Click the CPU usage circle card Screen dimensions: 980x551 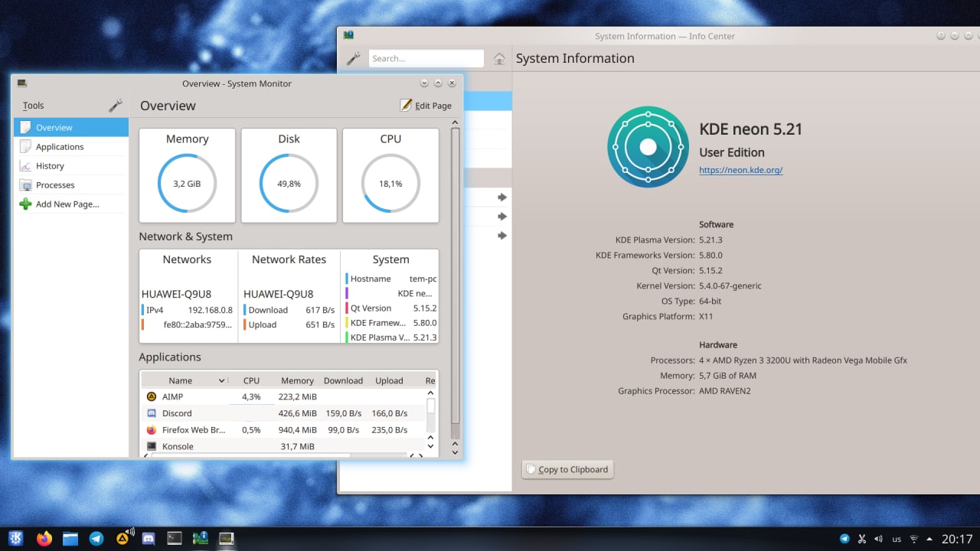pos(390,175)
